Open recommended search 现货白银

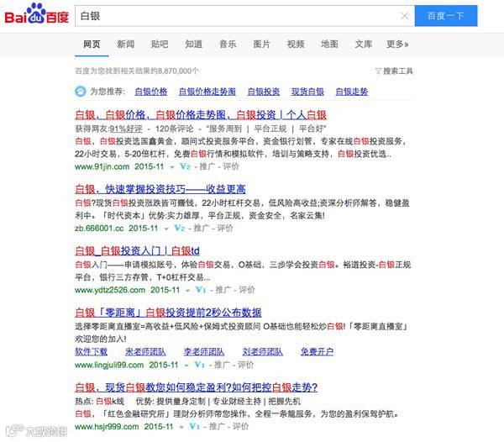coord(307,92)
